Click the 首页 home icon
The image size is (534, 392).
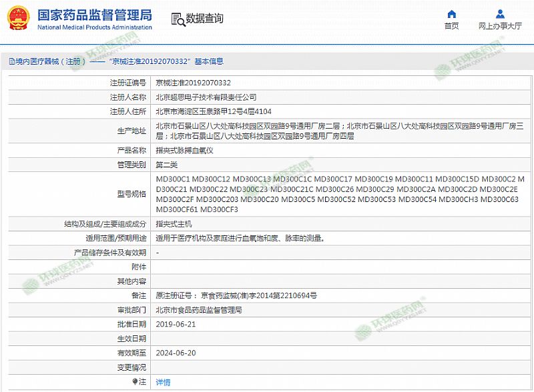pos(452,14)
